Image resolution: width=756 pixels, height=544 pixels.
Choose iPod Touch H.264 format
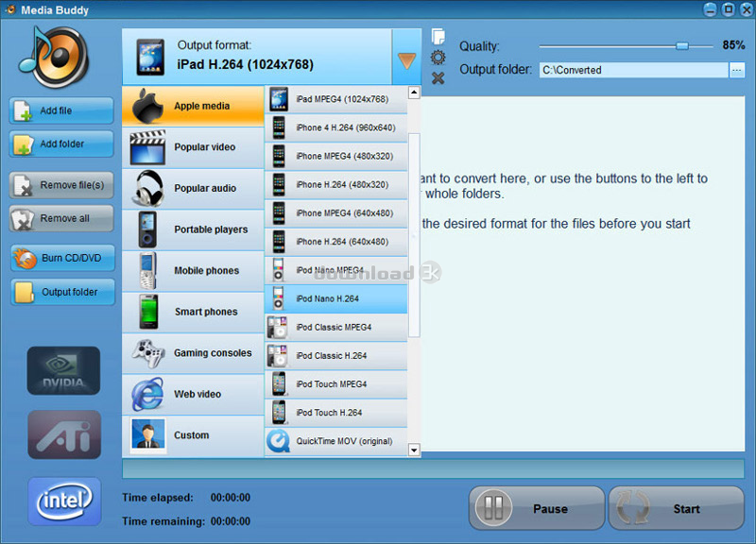coord(336,413)
